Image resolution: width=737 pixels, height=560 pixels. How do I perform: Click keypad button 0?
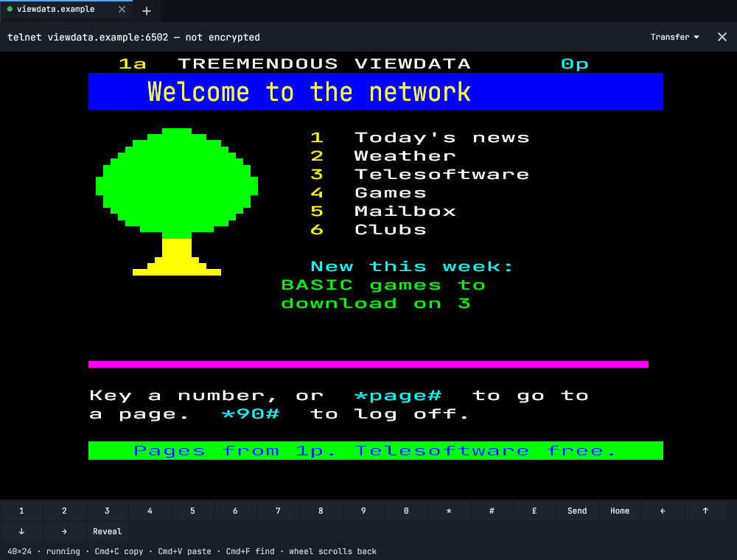click(407, 511)
